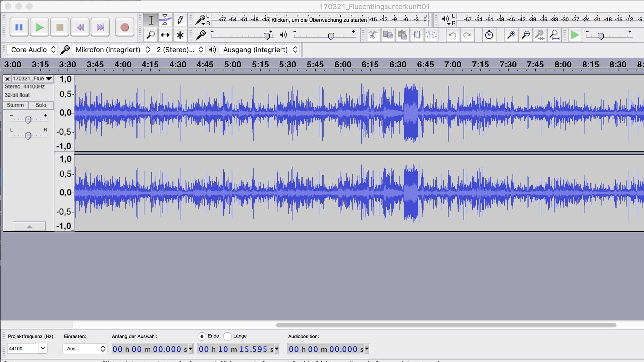Screen dimensions: 644x362
Task: Collapse the track with bottom arrow button
Action: [29, 227]
